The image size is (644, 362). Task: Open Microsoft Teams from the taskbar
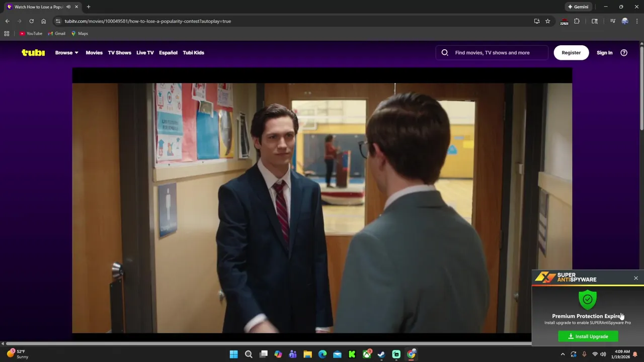click(293, 354)
